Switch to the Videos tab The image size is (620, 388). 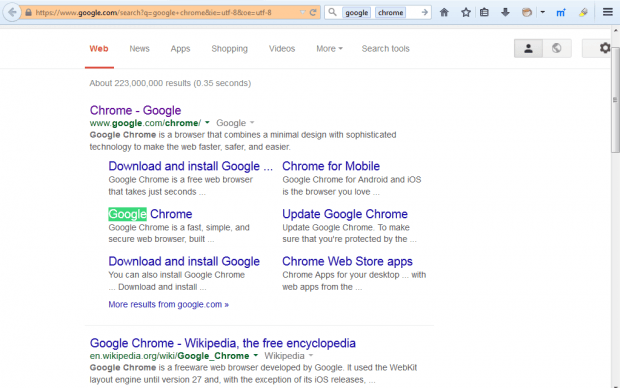pyautogui.click(x=282, y=49)
